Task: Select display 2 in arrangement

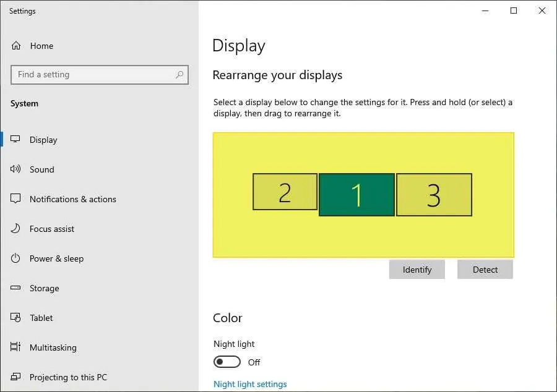Action: pos(285,192)
